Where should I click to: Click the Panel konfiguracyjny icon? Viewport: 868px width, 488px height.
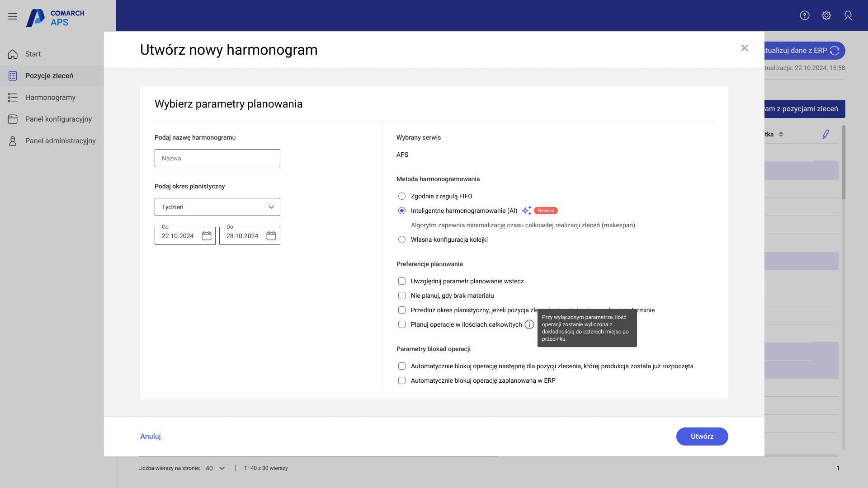13,119
